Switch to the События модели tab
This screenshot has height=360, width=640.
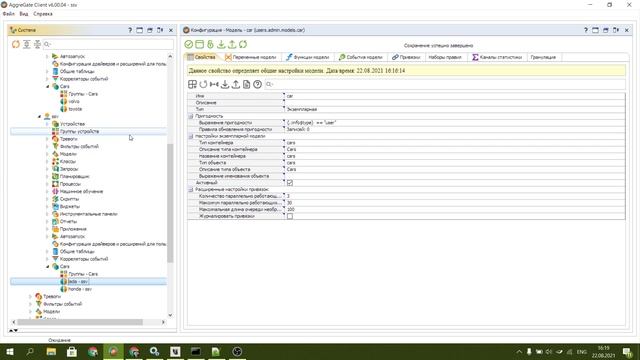tap(361, 58)
